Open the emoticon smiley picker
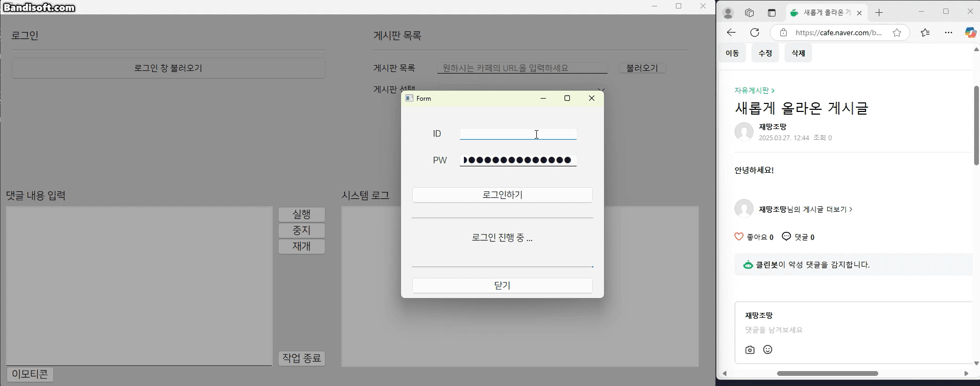 [767, 350]
